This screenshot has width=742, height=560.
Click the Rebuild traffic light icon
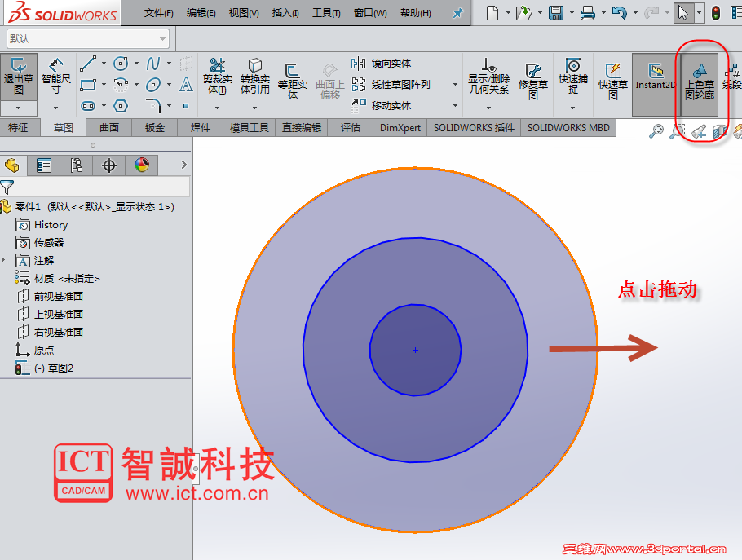(x=716, y=13)
